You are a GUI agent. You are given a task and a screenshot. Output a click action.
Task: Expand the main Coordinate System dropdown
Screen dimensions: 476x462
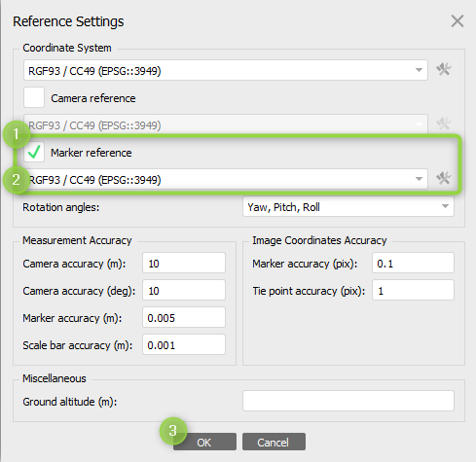point(226,70)
